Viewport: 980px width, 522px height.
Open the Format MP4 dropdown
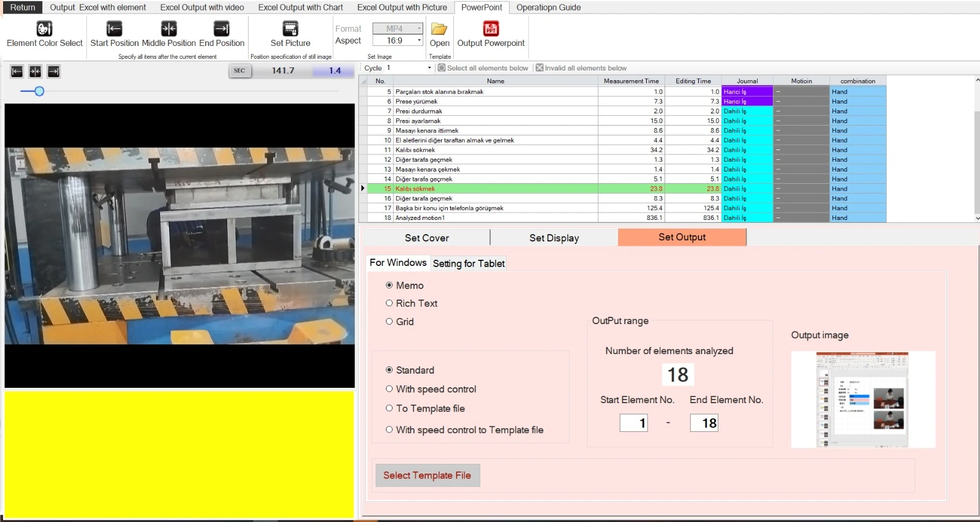pyautogui.click(x=419, y=29)
